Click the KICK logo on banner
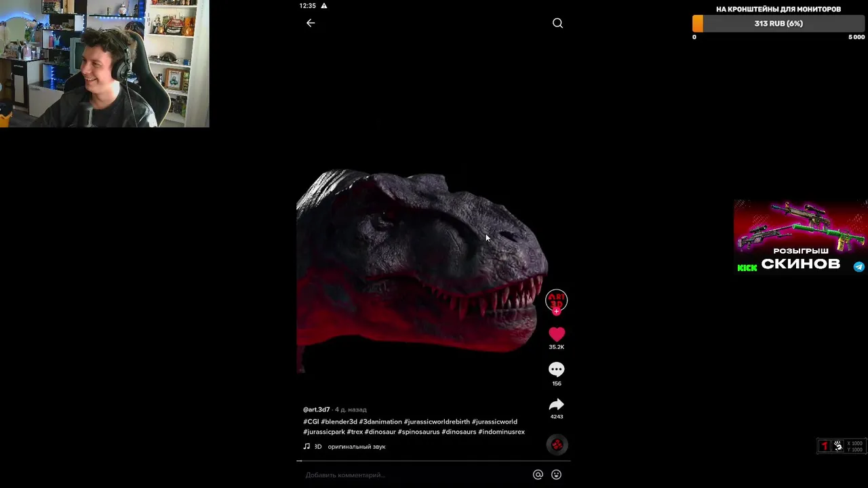The height and width of the screenshot is (488, 868). tap(747, 268)
